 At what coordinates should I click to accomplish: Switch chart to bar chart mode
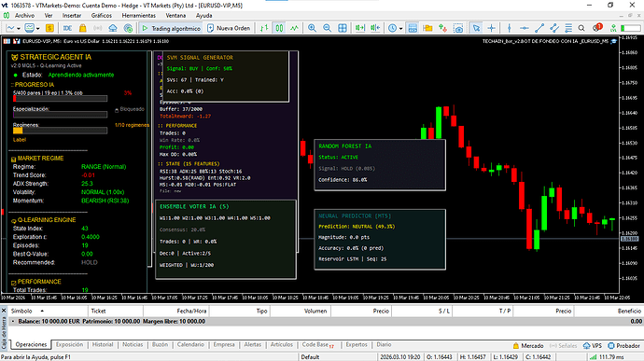[x=264, y=28]
